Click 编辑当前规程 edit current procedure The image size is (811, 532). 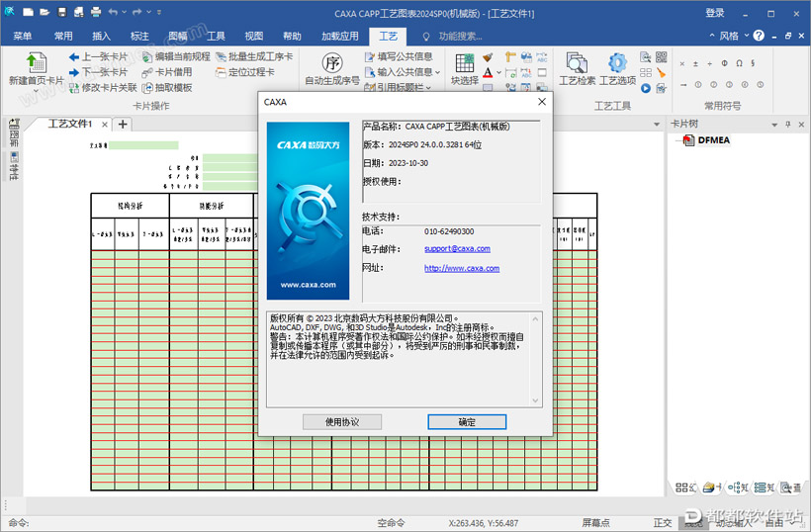coord(176,56)
